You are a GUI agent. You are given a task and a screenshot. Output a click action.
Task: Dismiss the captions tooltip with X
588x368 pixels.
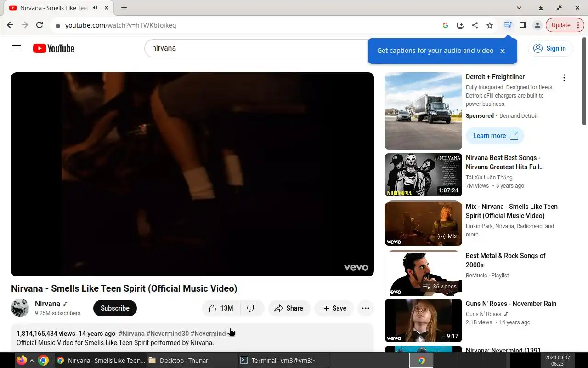(503, 51)
